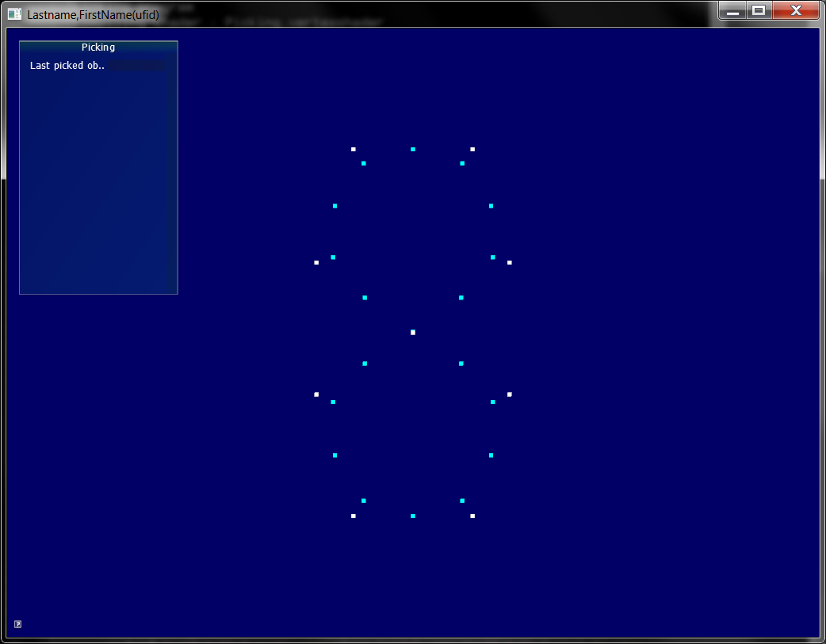Minimize the Lastname,FirstName window
Viewport: 826px width, 644px height.
tap(733, 11)
